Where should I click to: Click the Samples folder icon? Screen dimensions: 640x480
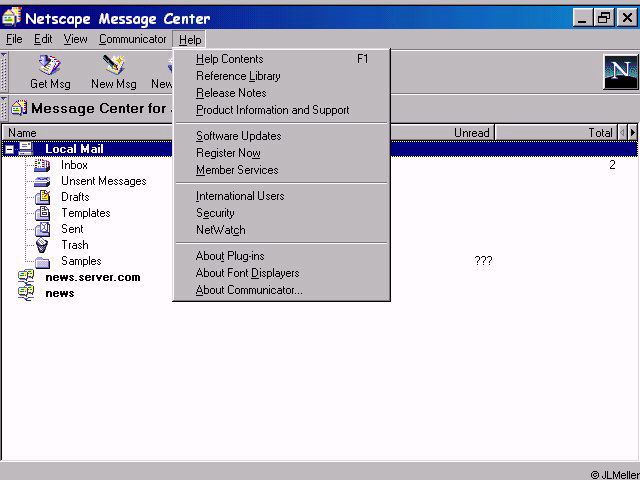[42, 262]
